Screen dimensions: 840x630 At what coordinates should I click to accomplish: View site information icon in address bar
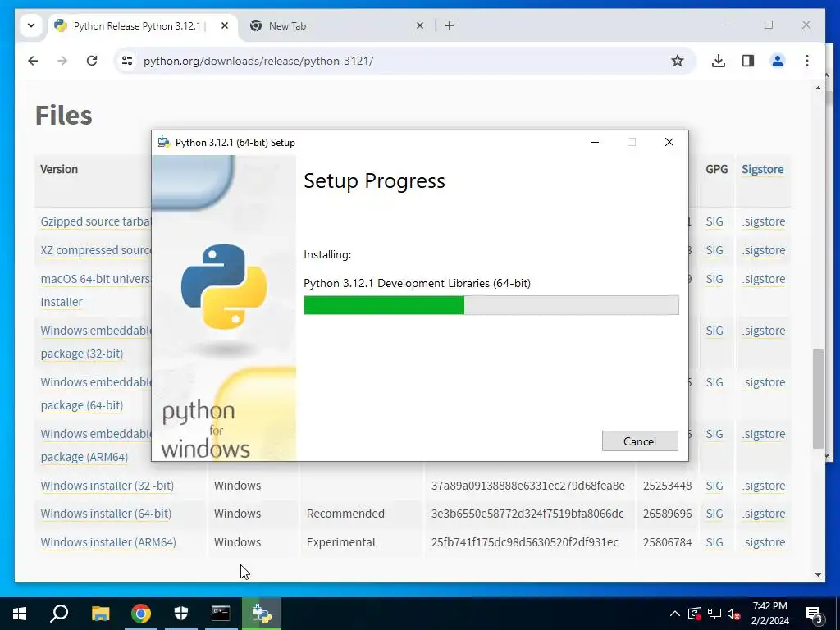click(x=127, y=61)
